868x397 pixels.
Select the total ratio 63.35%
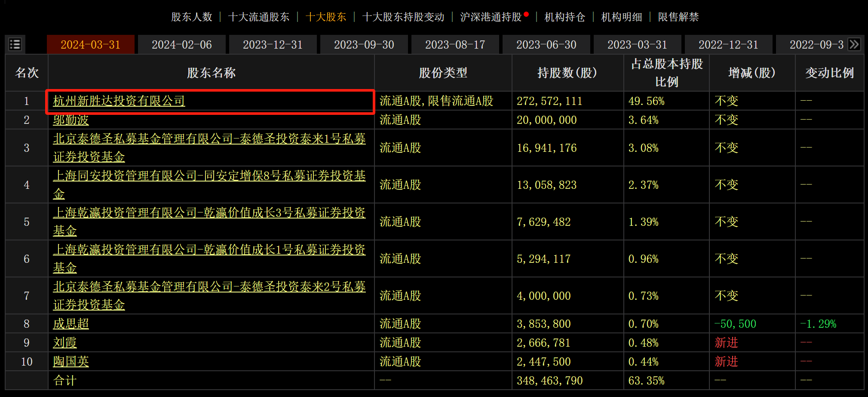647,381
